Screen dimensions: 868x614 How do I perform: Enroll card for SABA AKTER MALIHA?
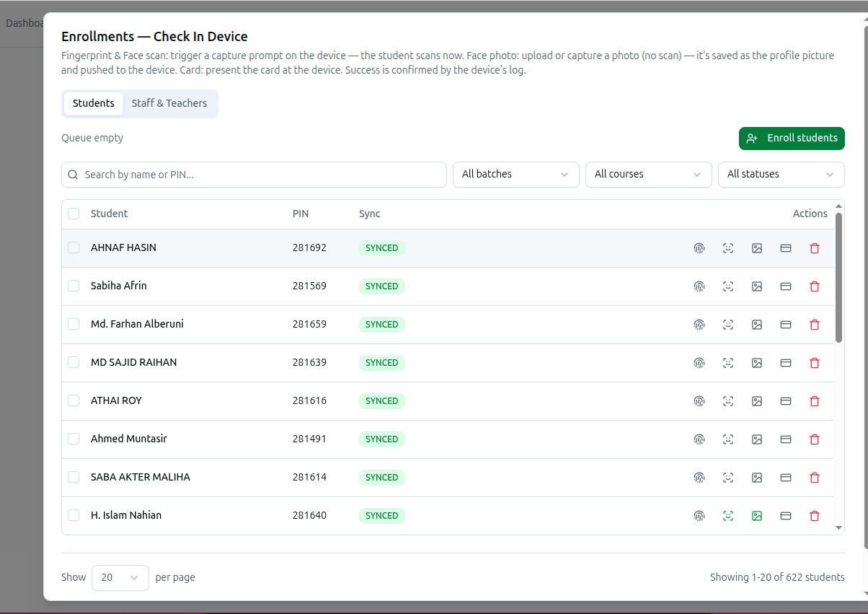pyautogui.click(x=786, y=478)
